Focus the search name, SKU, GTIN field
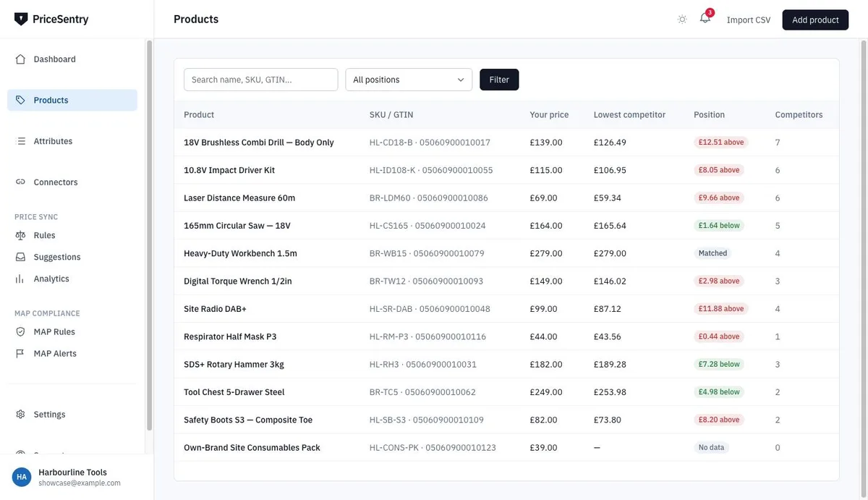The width and height of the screenshot is (868, 500). [x=260, y=80]
